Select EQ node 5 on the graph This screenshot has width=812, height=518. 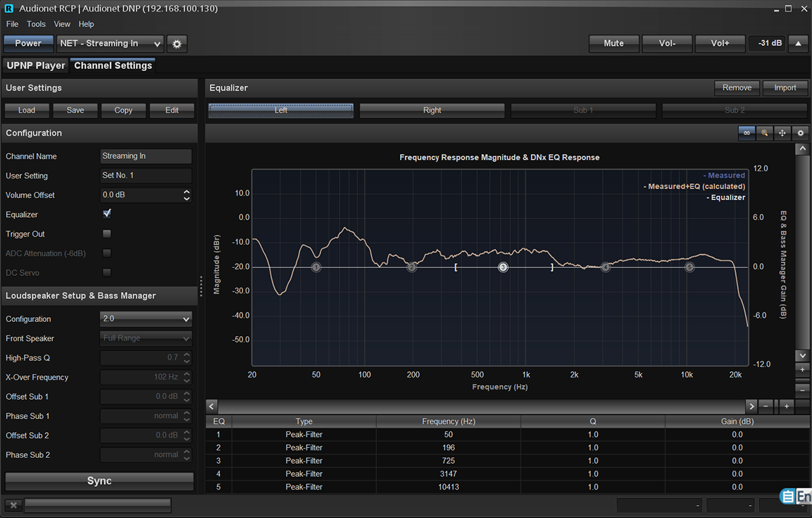tap(690, 267)
